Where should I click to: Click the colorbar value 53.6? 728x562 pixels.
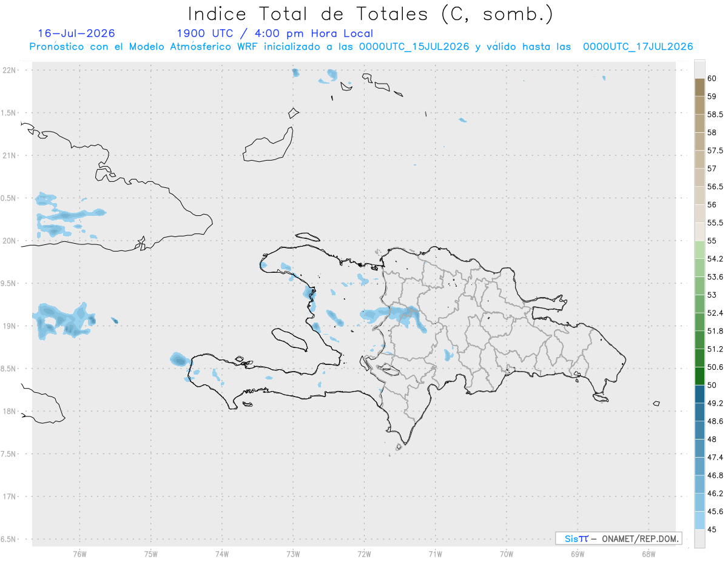715,277
